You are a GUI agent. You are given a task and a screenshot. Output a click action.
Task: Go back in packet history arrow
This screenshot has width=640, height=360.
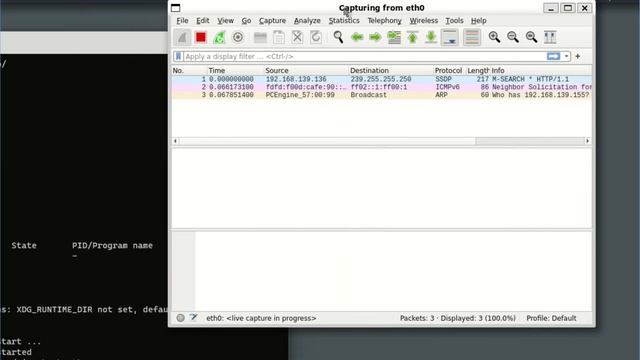(357, 37)
